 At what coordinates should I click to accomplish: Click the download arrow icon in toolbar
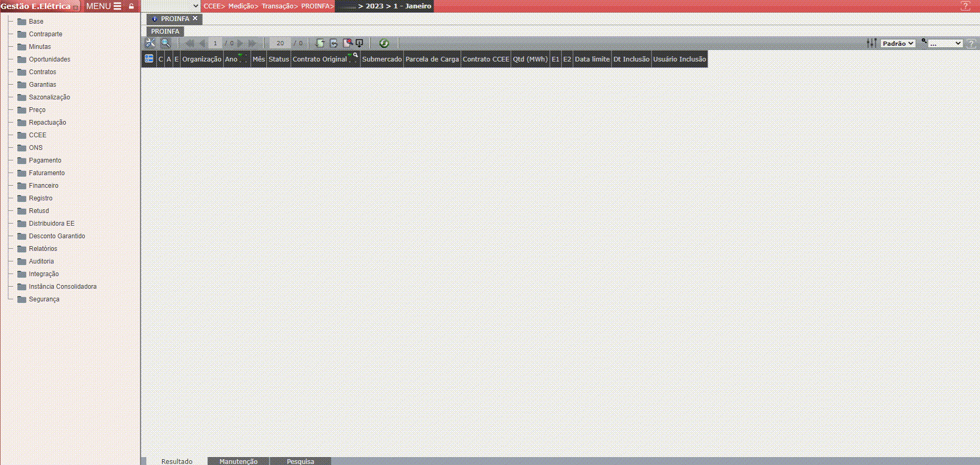click(359, 43)
